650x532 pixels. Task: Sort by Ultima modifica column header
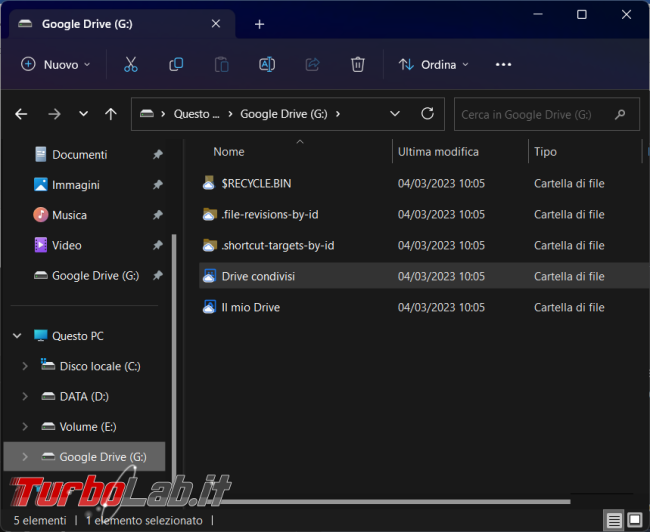(438, 152)
